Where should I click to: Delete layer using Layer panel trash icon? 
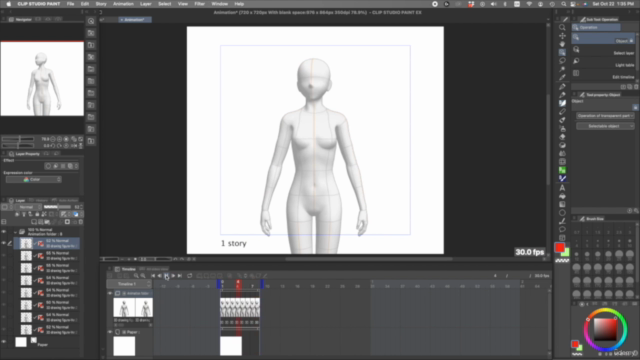[x=80, y=222]
